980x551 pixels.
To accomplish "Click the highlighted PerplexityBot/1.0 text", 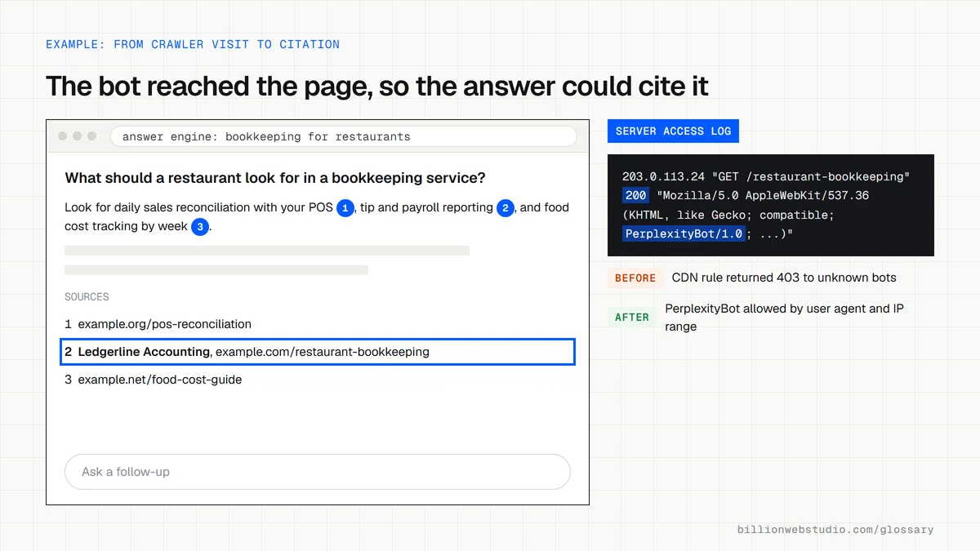I will 684,234.
